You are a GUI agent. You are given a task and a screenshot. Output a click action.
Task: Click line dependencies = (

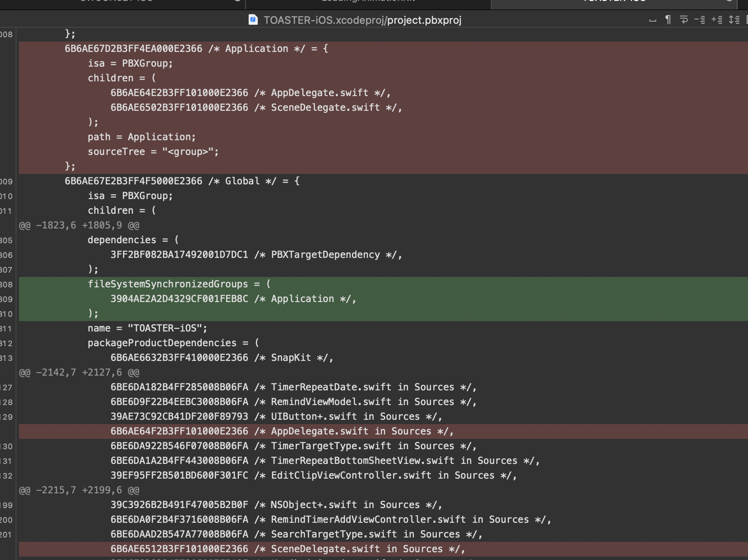pyautogui.click(x=384, y=240)
